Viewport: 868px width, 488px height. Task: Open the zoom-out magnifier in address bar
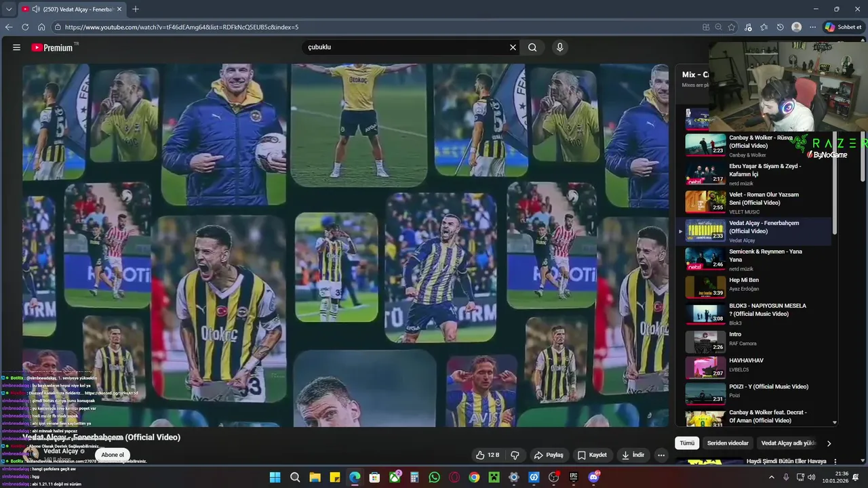(719, 27)
